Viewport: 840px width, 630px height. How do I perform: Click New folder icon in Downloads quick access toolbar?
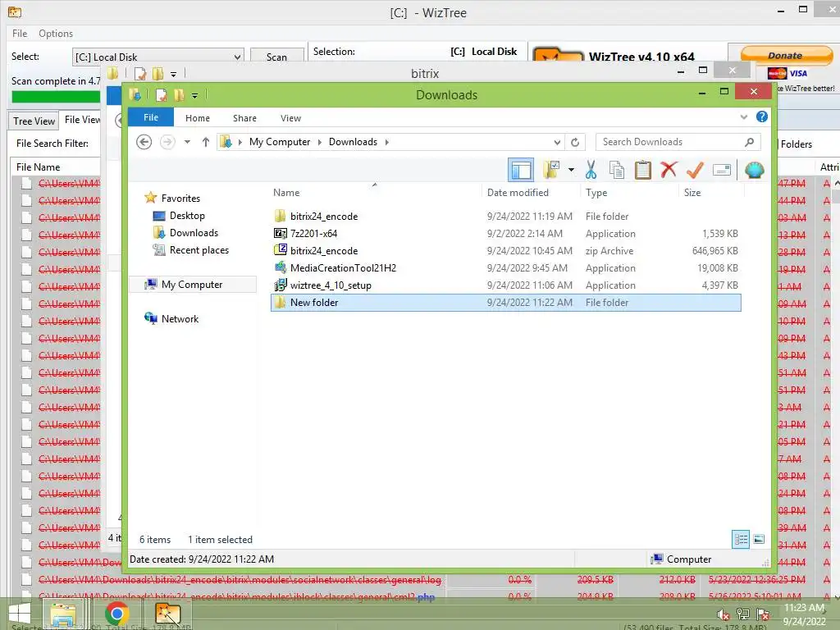[x=179, y=95]
